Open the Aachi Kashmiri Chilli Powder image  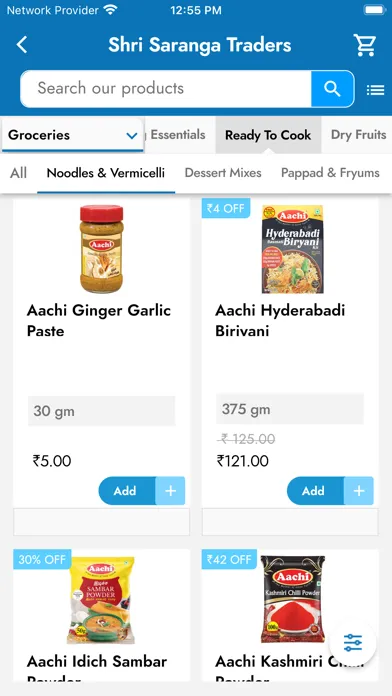point(293,599)
